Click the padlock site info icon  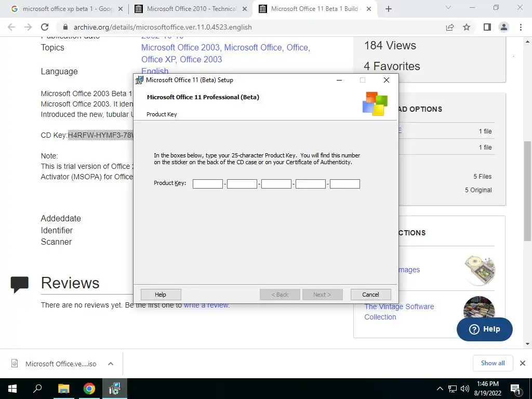coord(65,27)
